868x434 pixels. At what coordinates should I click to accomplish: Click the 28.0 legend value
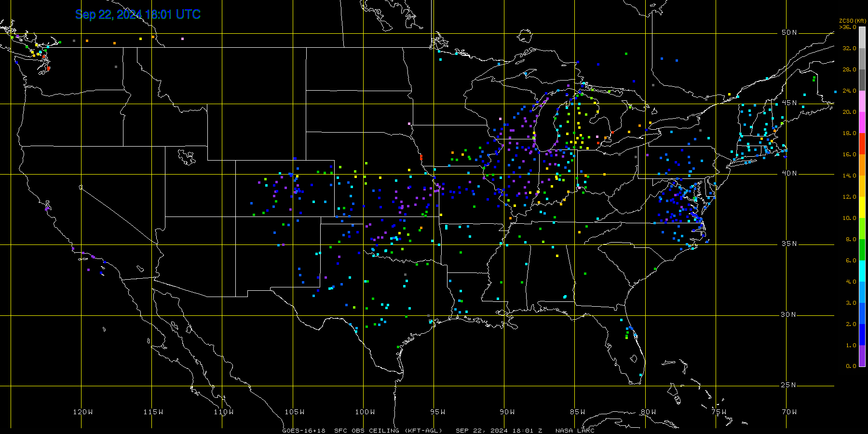pyautogui.click(x=849, y=69)
